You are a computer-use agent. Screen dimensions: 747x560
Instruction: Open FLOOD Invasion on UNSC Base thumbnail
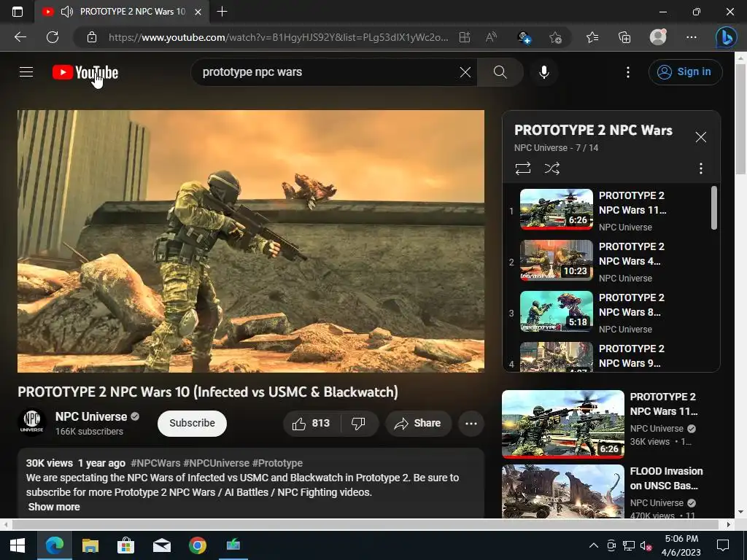click(562, 491)
